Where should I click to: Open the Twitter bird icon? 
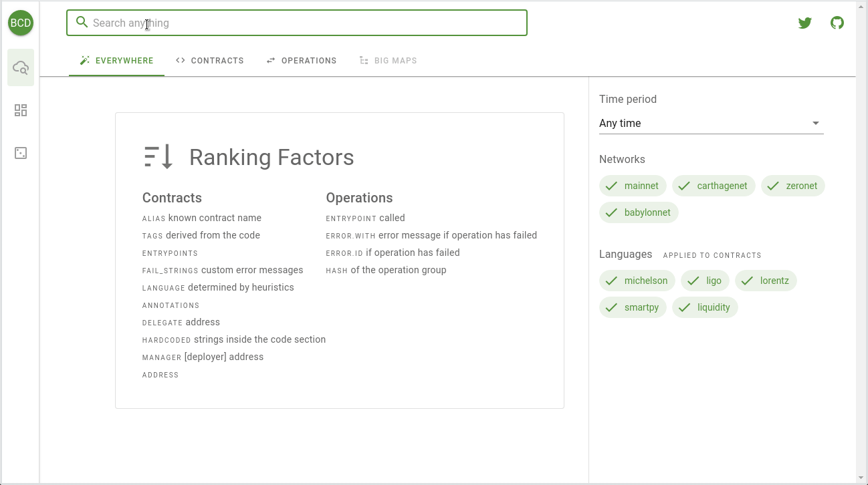click(x=805, y=23)
